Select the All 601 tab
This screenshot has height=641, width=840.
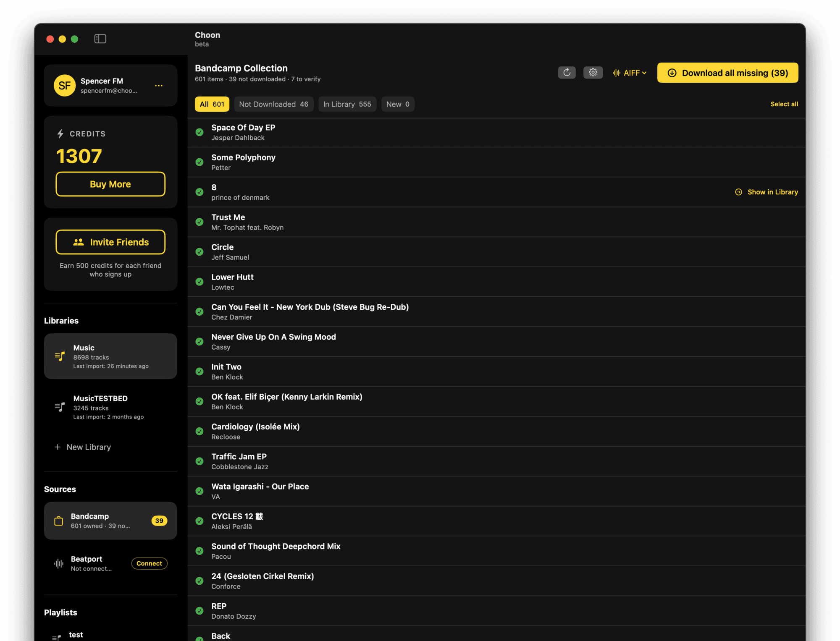(x=212, y=104)
